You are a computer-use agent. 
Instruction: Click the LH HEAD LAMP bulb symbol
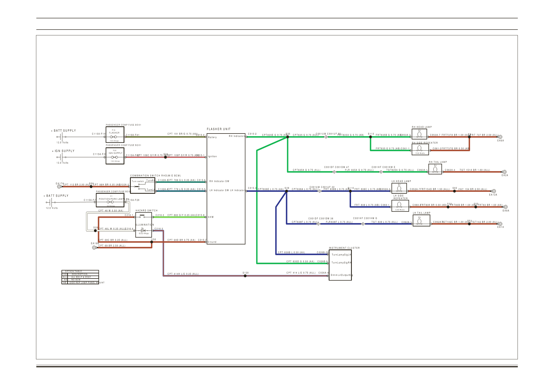(x=399, y=189)
